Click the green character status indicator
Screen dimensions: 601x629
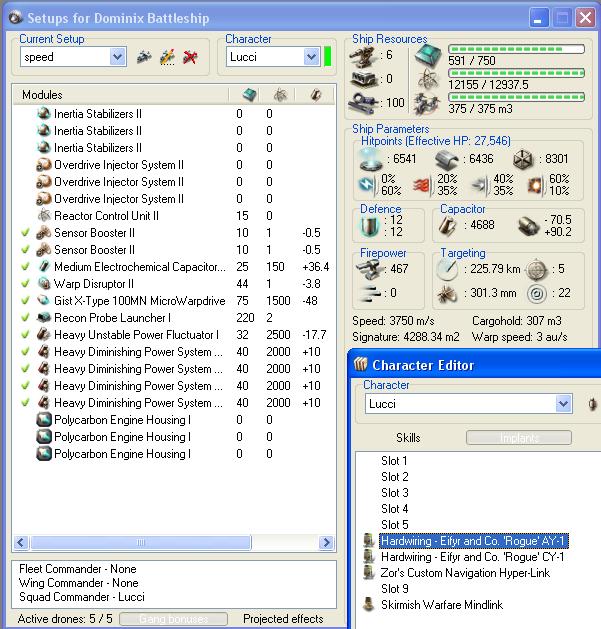click(327, 57)
